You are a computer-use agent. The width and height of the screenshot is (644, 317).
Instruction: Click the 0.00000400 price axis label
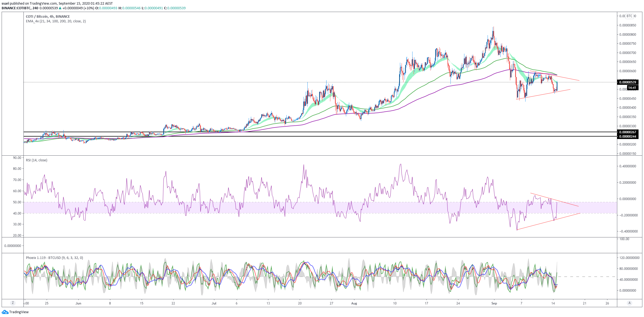[628, 107]
